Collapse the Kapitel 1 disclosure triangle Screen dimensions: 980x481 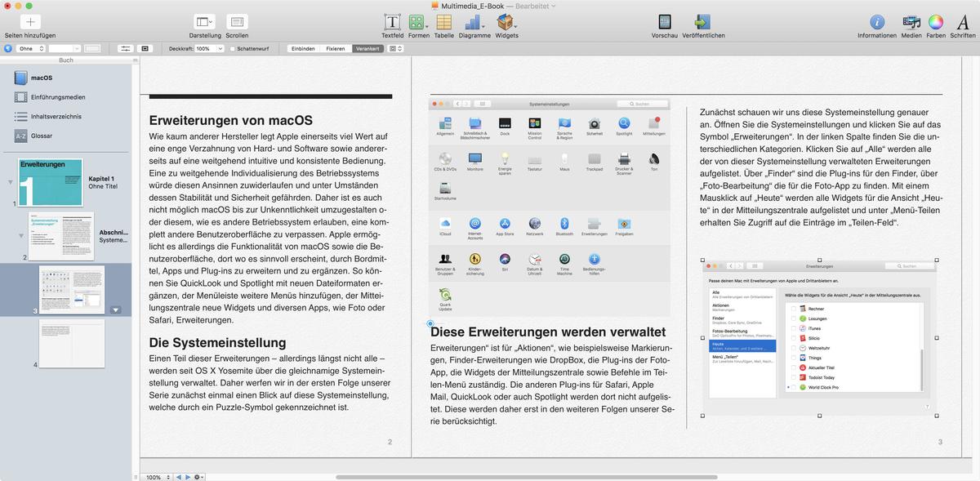11,182
